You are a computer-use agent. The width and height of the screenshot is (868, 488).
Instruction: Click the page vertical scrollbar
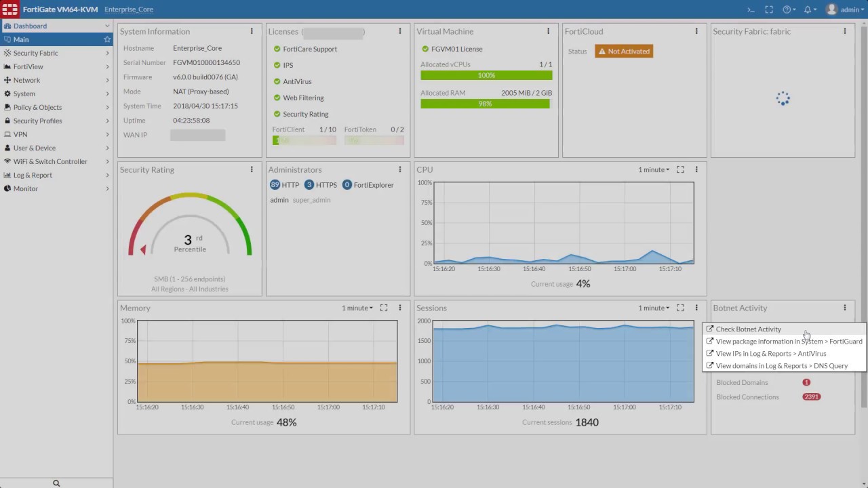point(864,217)
